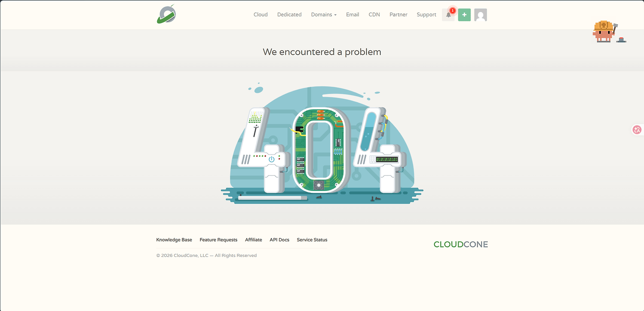This screenshot has width=644, height=311.
Task: Select the CDN menu item
Action: click(x=374, y=14)
